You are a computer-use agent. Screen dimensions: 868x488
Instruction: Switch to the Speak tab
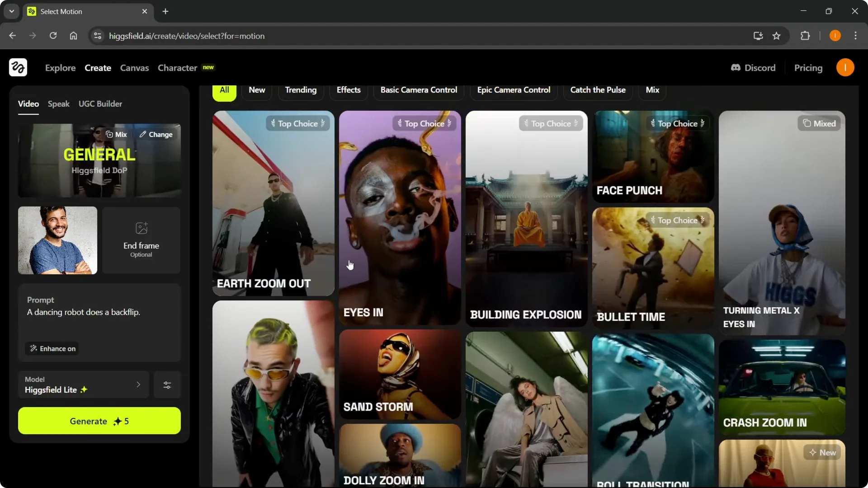click(x=58, y=103)
